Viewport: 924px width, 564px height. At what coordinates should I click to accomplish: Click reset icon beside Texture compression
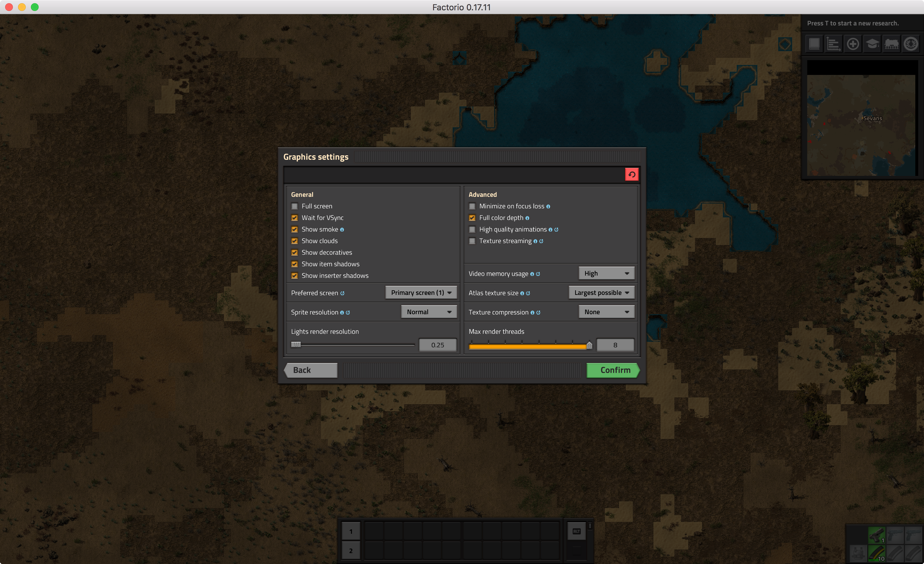tap(538, 312)
